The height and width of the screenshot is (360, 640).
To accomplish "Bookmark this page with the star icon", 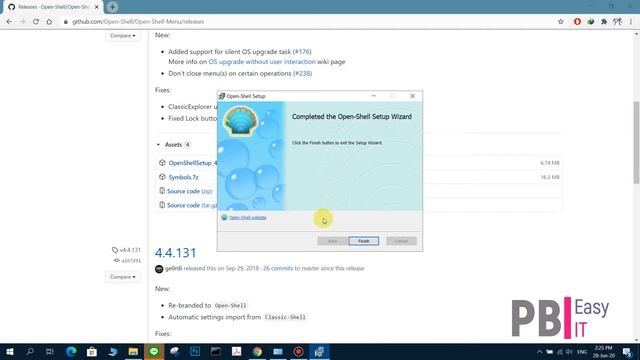I will 561,22.
